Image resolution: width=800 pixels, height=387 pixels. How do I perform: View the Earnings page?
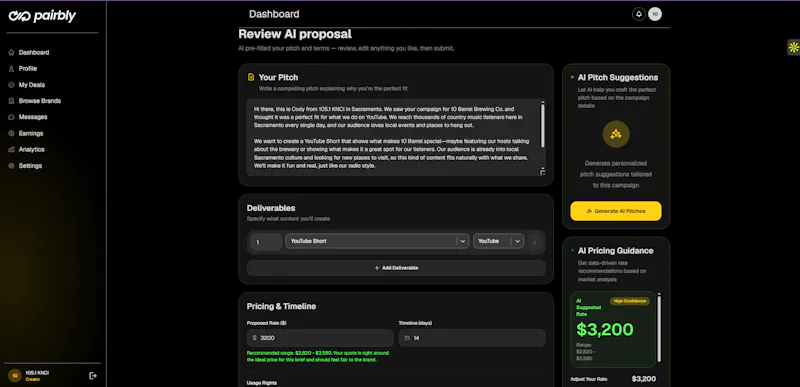(x=31, y=134)
